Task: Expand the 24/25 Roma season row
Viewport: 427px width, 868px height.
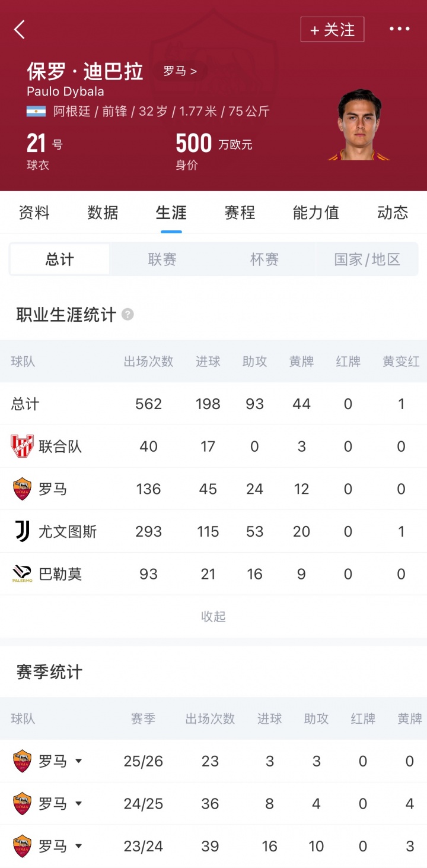Action: coord(78,804)
